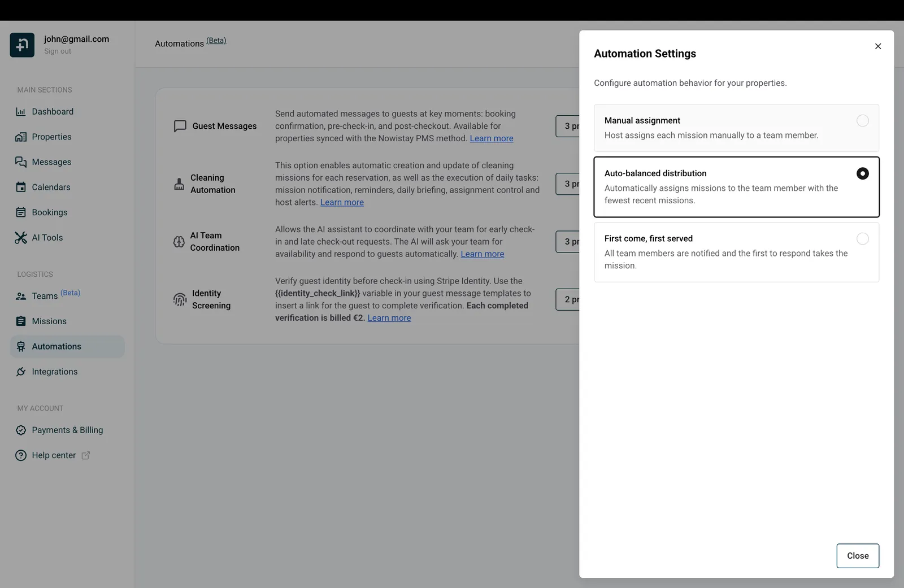Click the Help center question mark icon
904x588 pixels.
pos(21,455)
